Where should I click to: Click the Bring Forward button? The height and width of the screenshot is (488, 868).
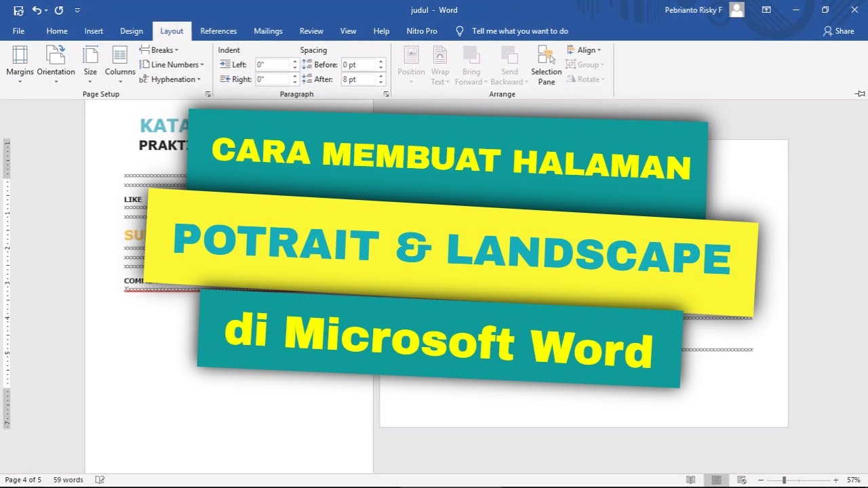tap(471, 65)
